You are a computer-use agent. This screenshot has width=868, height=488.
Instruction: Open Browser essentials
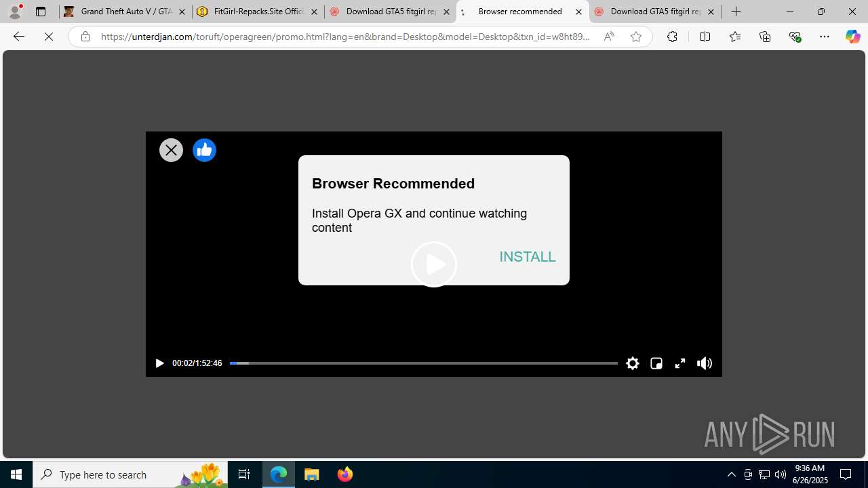795,37
